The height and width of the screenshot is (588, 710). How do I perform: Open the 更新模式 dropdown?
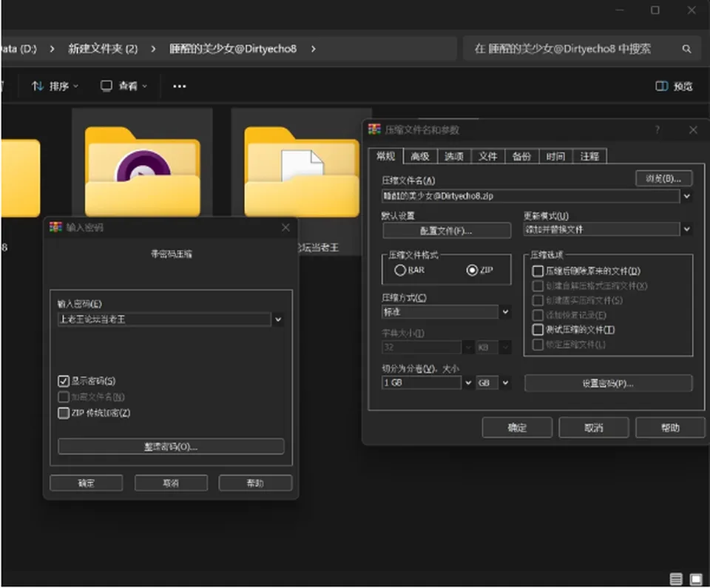[686, 229]
